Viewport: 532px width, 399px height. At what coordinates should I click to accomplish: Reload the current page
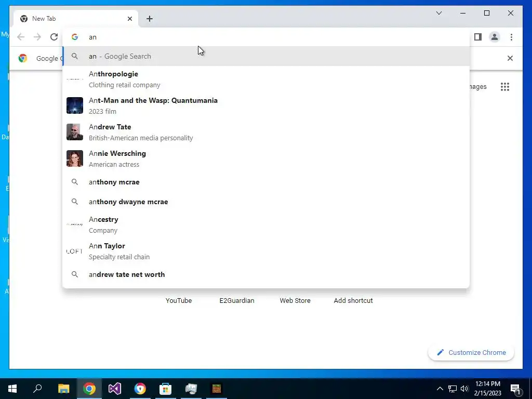click(54, 37)
